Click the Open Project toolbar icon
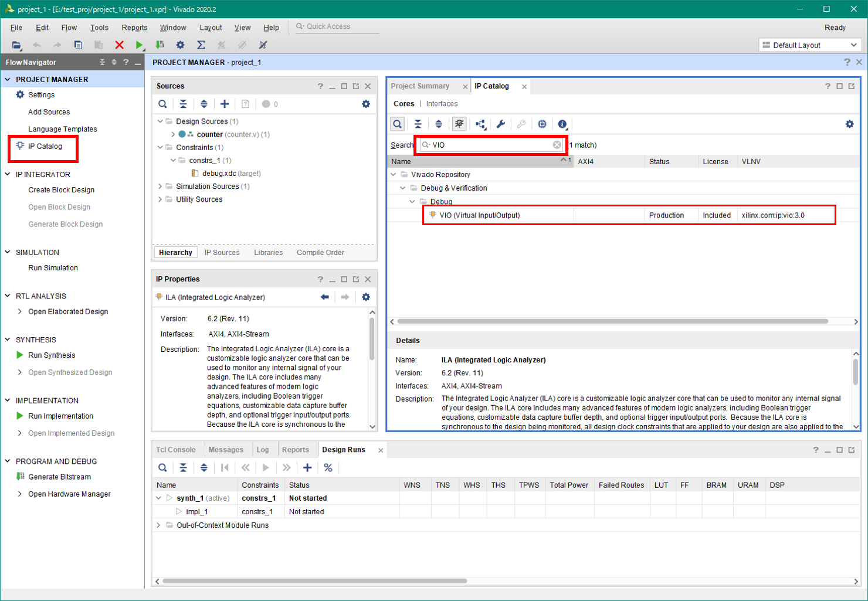868x601 pixels. (x=16, y=45)
